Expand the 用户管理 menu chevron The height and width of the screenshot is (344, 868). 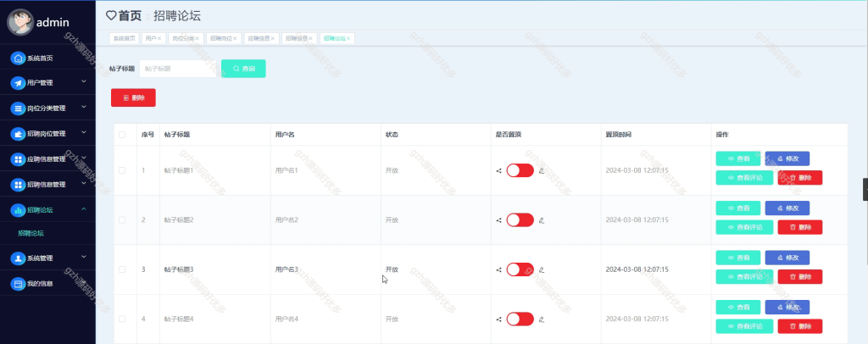coord(84,81)
